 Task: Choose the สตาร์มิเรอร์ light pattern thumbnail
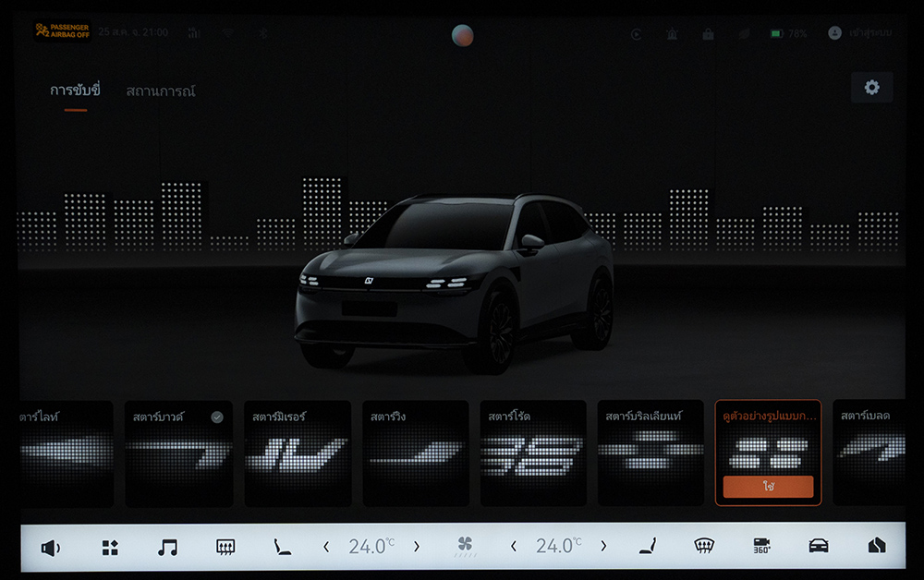click(297, 453)
